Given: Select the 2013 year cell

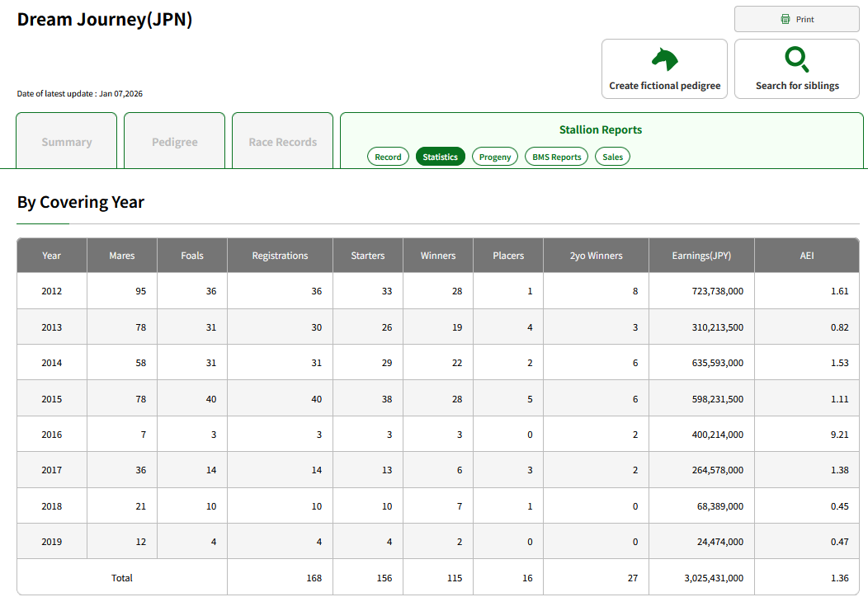Looking at the screenshot, I should pyautogui.click(x=51, y=327).
